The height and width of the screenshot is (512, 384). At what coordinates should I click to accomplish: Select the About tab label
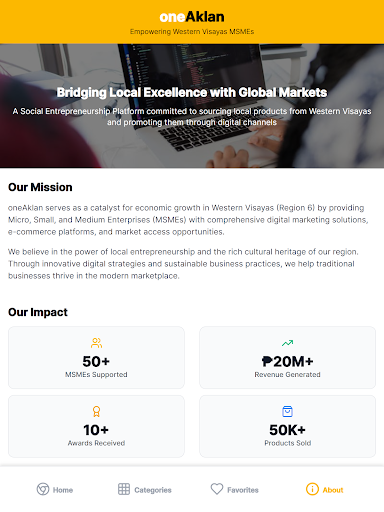333,490
